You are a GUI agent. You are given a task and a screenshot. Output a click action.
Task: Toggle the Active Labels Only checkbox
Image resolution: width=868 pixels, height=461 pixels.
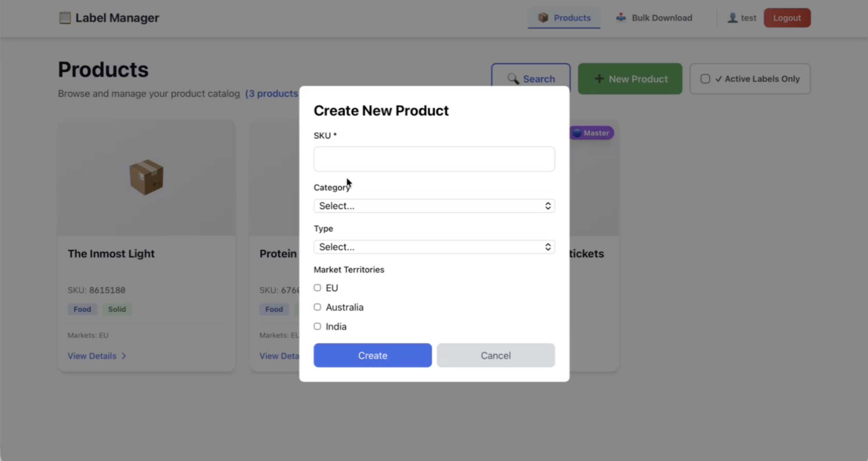pos(705,79)
